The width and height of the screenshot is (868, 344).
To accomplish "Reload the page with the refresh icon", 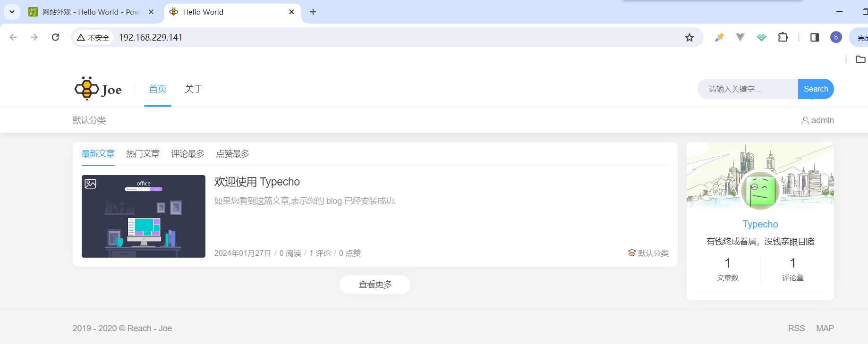I will pyautogui.click(x=55, y=37).
